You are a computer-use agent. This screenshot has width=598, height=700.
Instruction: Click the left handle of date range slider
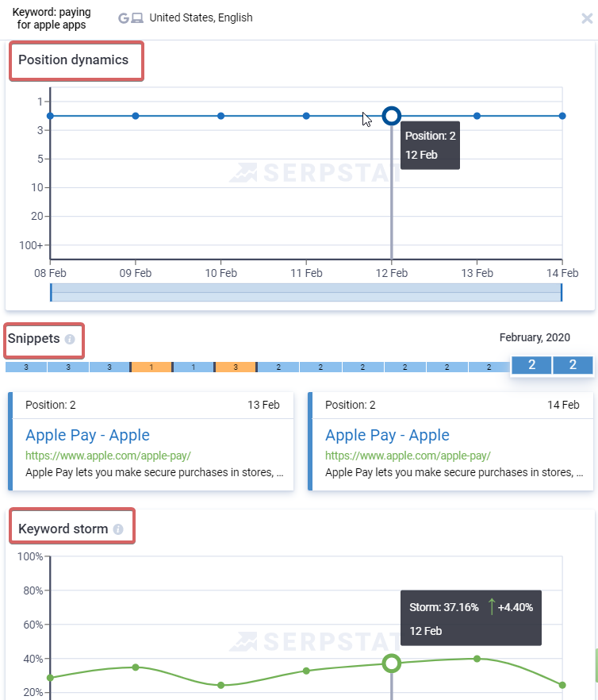51,292
